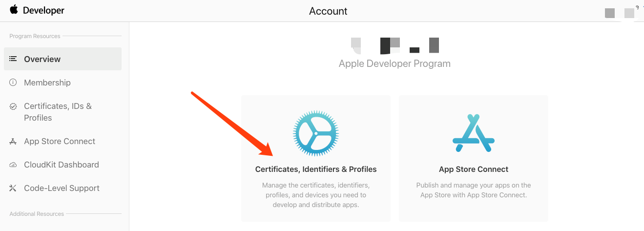Screen dimensions: 644x231
Task: Click the Apple logo in header
Action: pos(14,10)
